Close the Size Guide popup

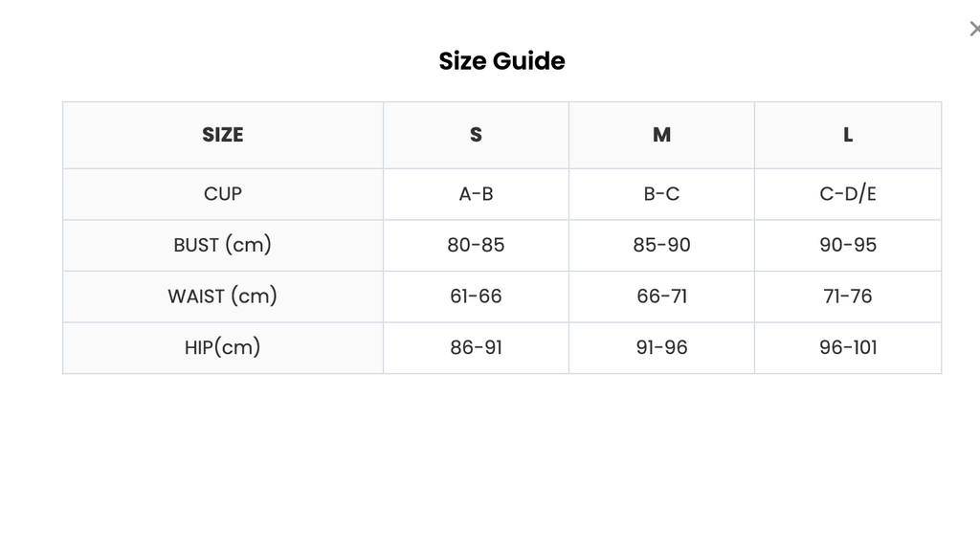pyautogui.click(x=974, y=29)
